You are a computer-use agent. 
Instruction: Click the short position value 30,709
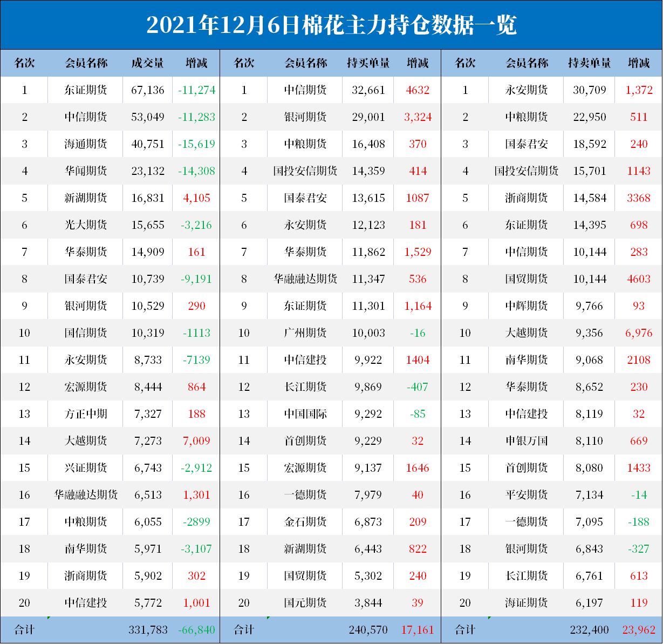pyautogui.click(x=590, y=90)
